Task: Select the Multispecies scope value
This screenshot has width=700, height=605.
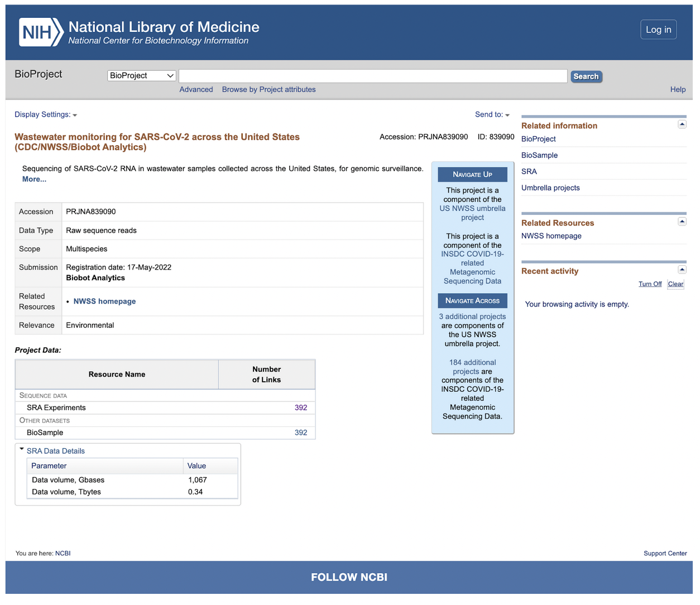Action: [x=87, y=249]
